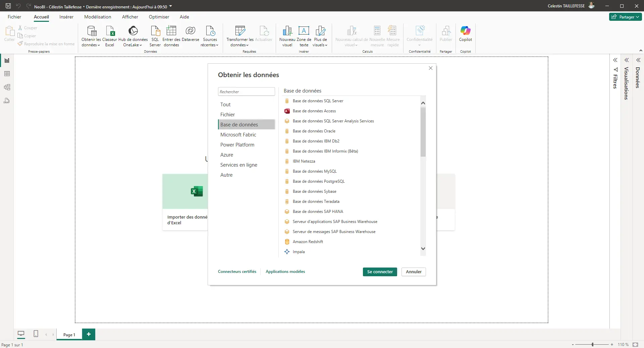Click the Annuler button
644x348 pixels.
(414, 272)
